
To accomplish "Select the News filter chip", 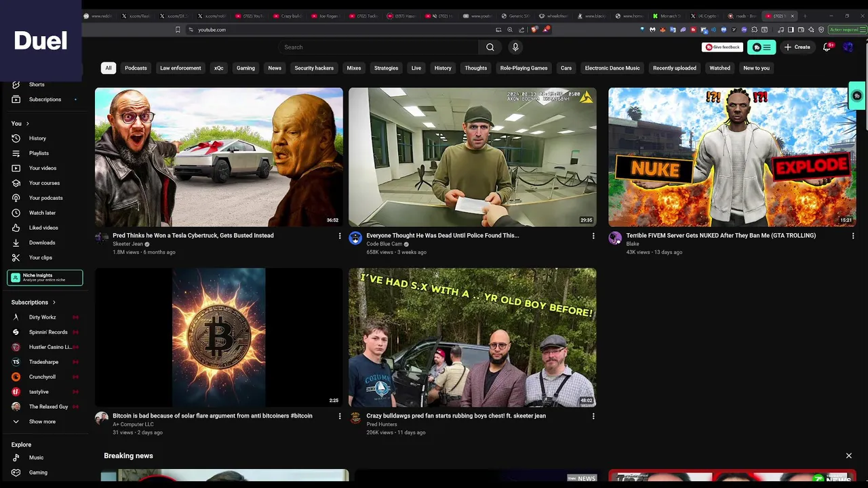I will click(x=275, y=68).
